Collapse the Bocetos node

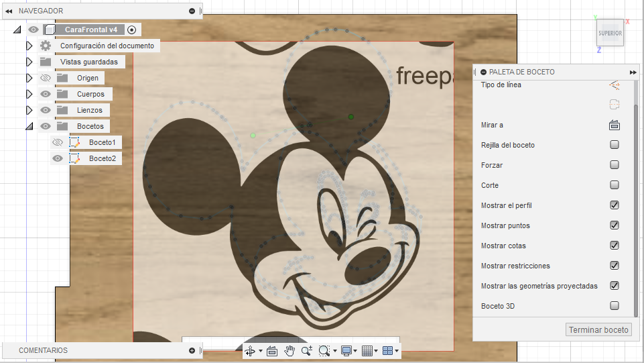29,126
